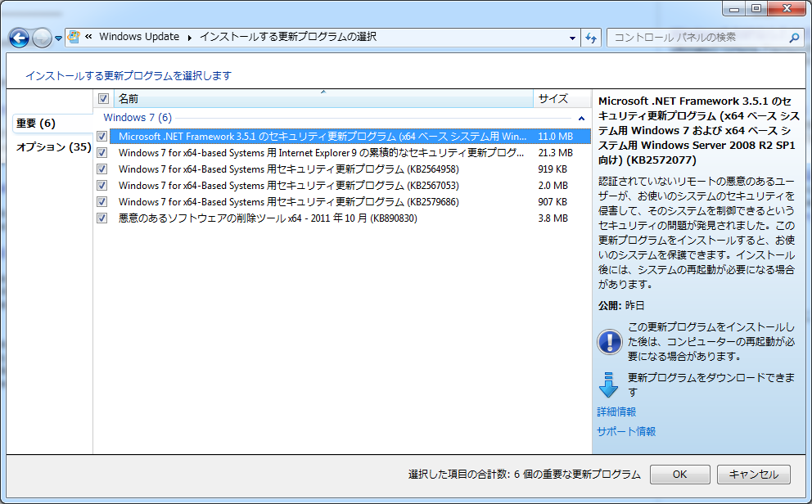Open the address bar history dropdown
The image size is (812, 504).
(x=572, y=38)
